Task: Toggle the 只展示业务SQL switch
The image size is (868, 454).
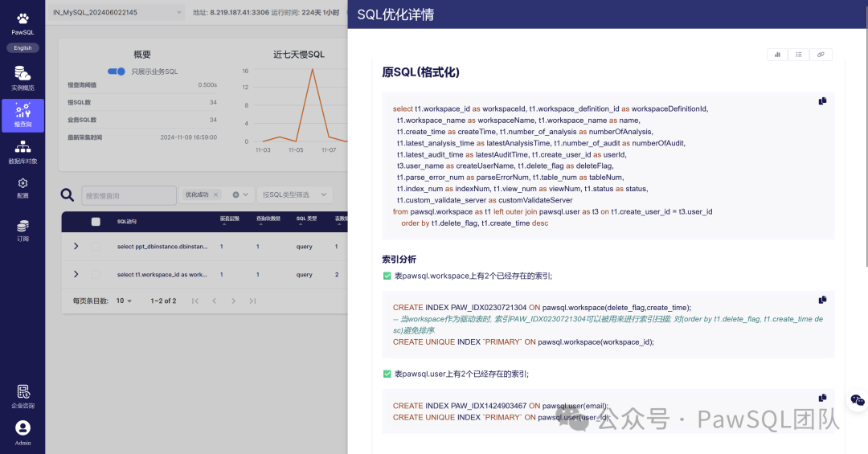Action: point(117,72)
